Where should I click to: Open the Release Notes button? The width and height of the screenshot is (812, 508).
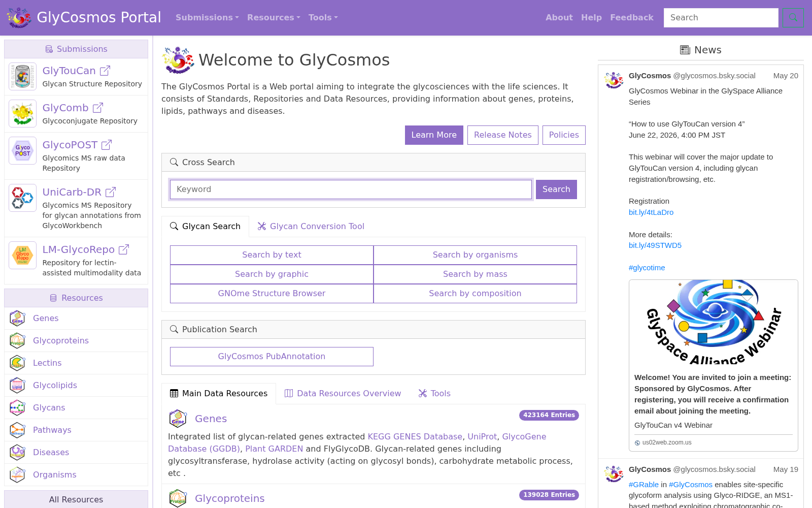503,135
